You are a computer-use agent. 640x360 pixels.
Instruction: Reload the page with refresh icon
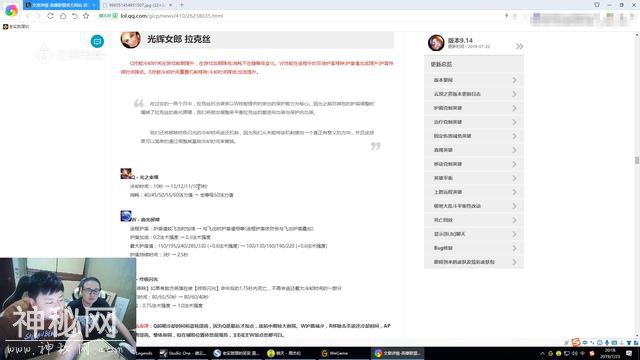tap(50, 16)
